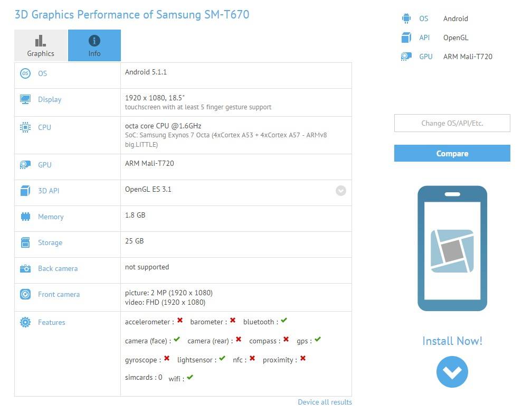Click the Features gear icon
The height and width of the screenshot is (412, 532).
pos(25,322)
